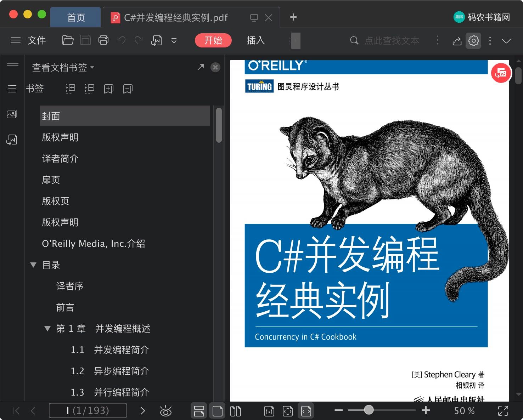Select the 扉页 bookmark
523x420 pixels.
pos(51,180)
